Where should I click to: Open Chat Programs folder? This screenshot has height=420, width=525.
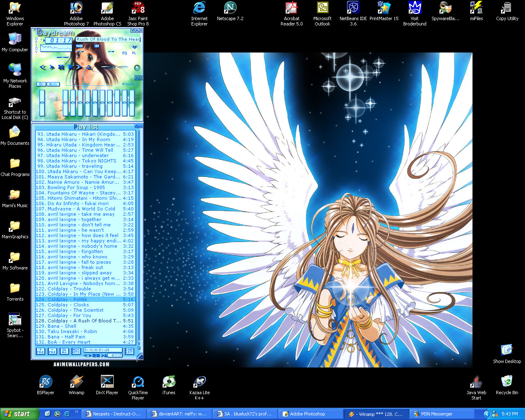click(x=15, y=167)
